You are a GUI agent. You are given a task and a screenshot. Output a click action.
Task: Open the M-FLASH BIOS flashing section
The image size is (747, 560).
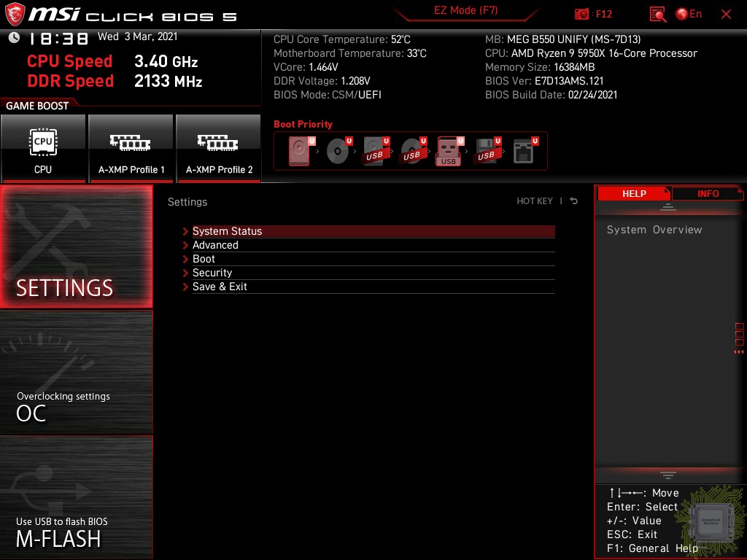point(76,497)
